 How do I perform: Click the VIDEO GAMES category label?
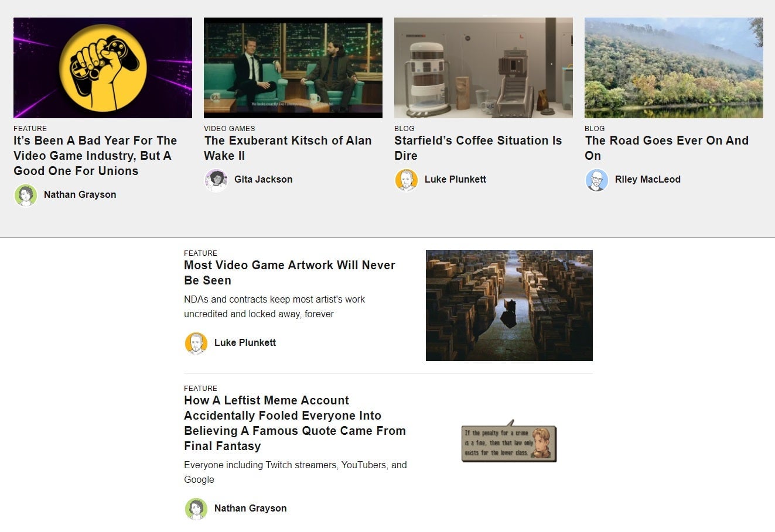coord(230,128)
